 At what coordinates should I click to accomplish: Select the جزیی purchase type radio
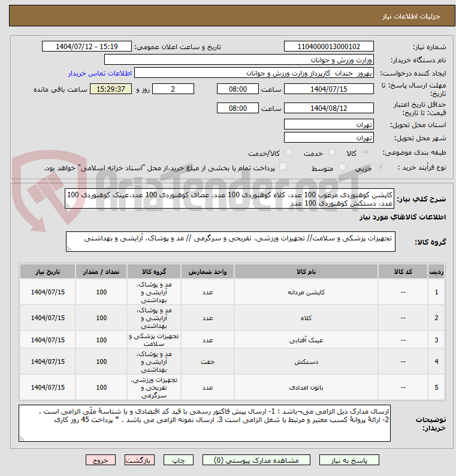click(x=380, y=167)
